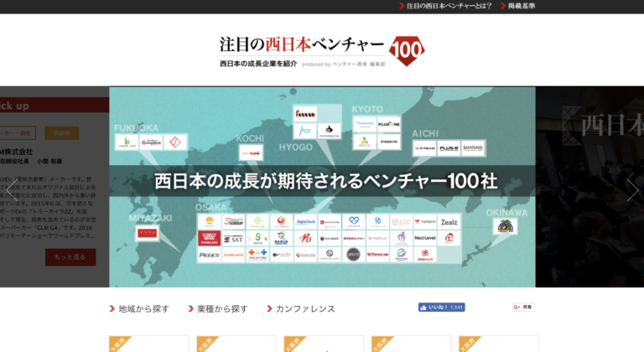The width and height of the screenshot is (644, 352).
Task: Click the 注目の西日本ベンチャー site title logo
Action: point(302,44)
